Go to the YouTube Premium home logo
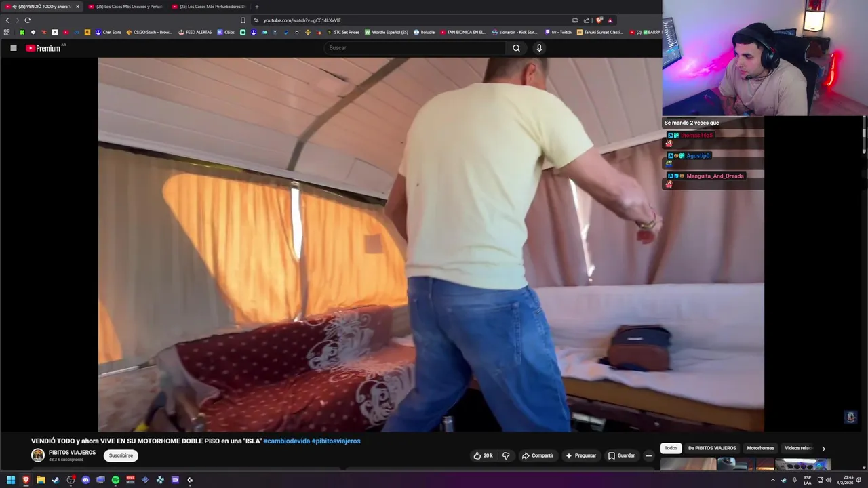The width and height of the screenshot is (868, 488). tap(45, 48)
